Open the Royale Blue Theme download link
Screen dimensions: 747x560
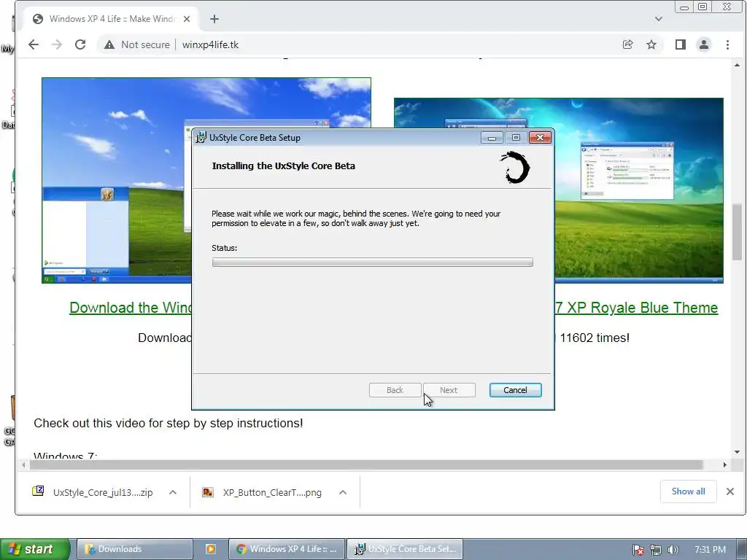click(x=636, y=308)
